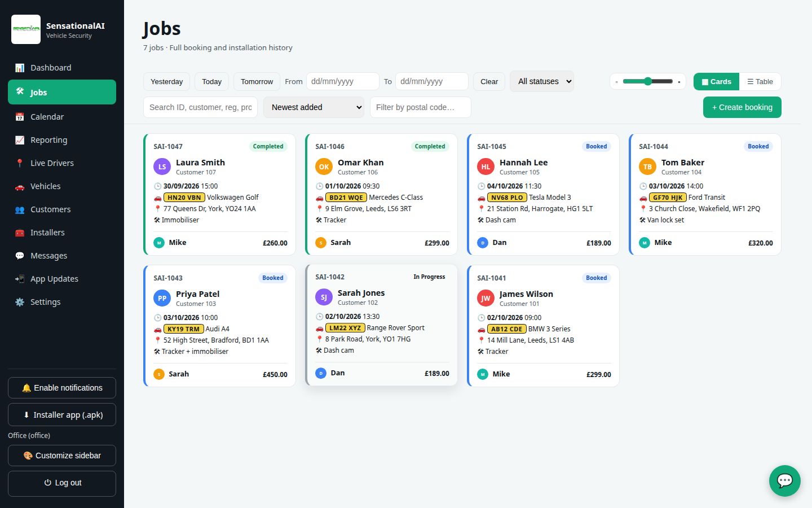Click the Messages speech bubble icon
This screenshot has width=812, height=508.
click(20, 256)
